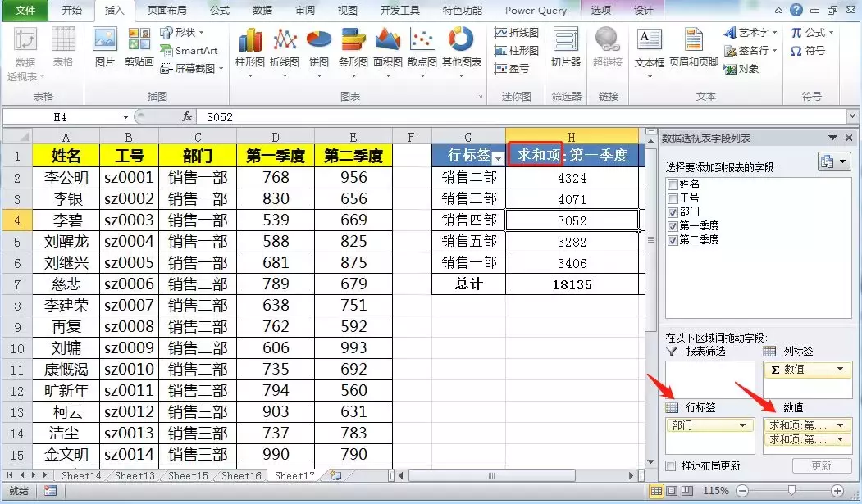Open Excel Help question mark icon
862x504 pixels.
tap(796, 10)
